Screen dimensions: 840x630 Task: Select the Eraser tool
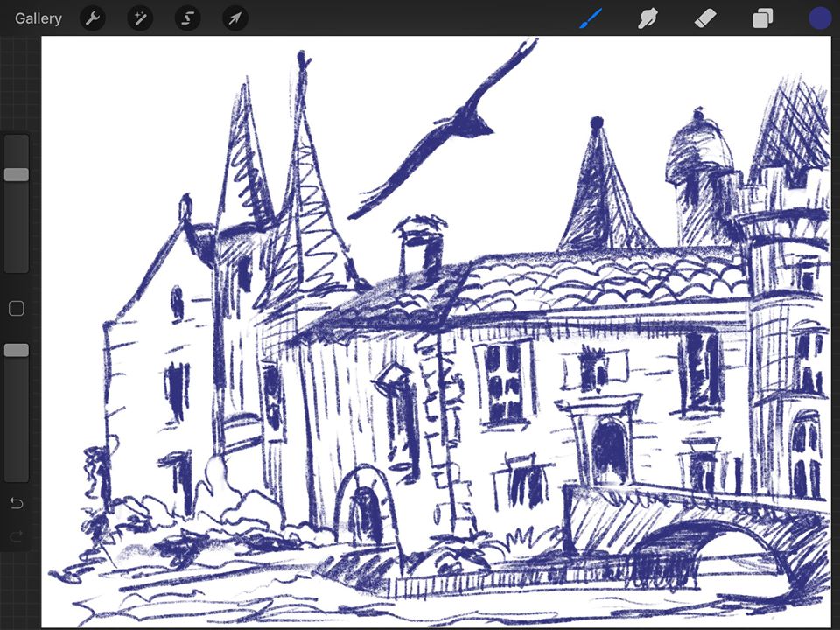point(705,18)
